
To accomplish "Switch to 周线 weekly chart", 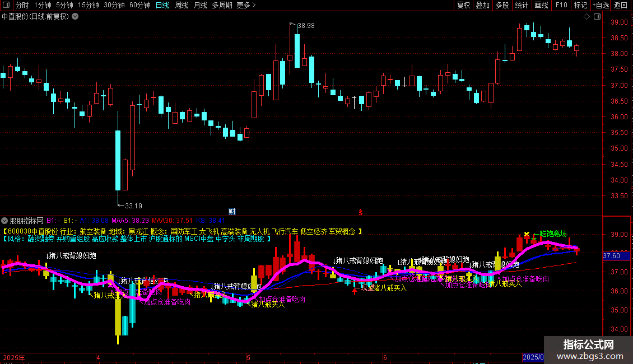I will click(x=181, y=5).
